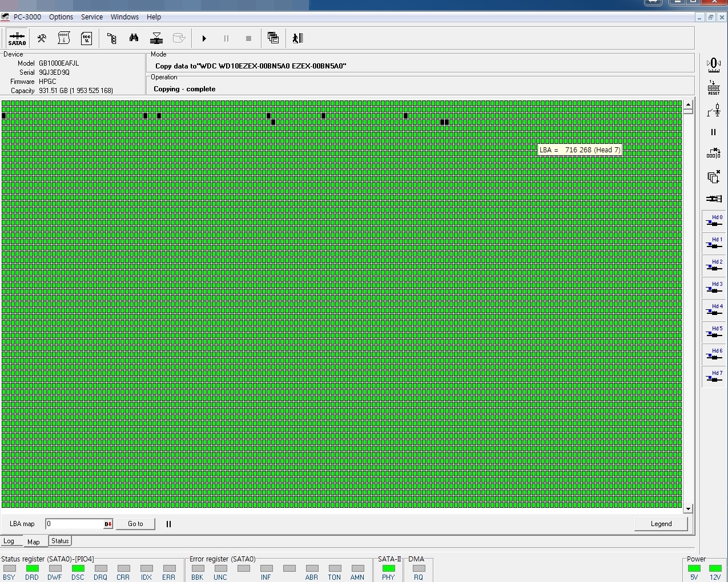This screenshot has width=728, height=582.
Task: Click the toolbar pause icon
Action: (226, 39)
